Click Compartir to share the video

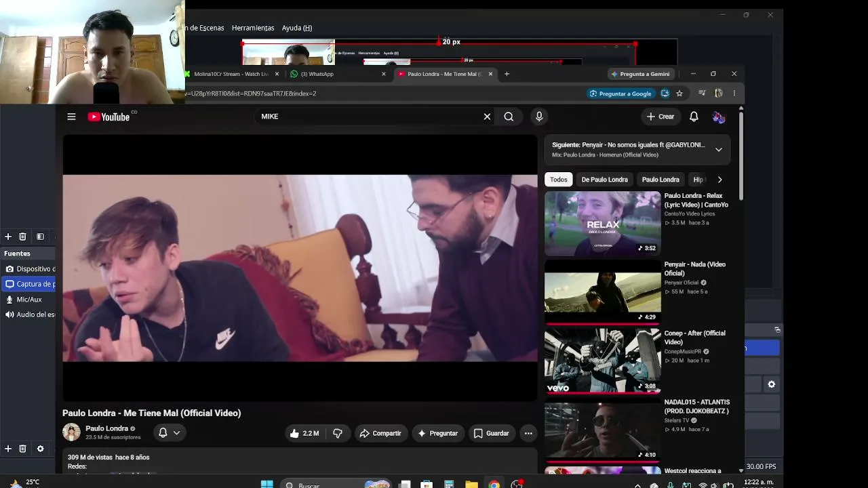380,433
